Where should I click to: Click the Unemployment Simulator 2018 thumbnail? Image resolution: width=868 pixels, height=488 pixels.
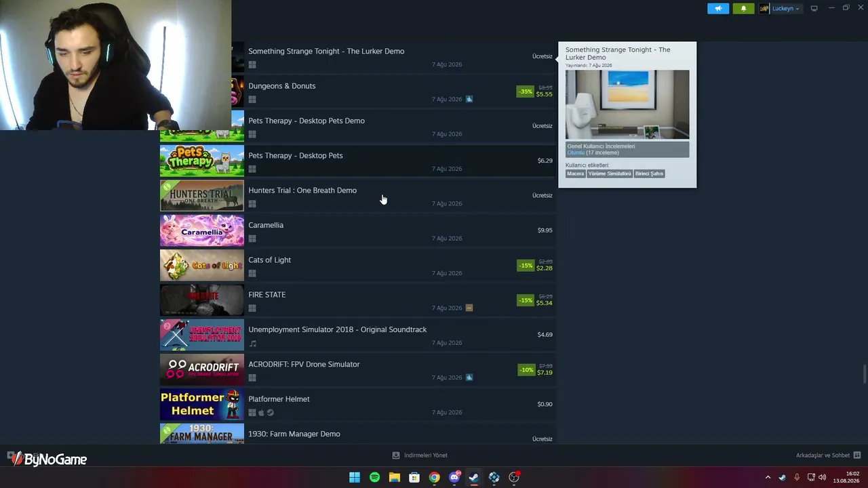(x=202, y=335)
